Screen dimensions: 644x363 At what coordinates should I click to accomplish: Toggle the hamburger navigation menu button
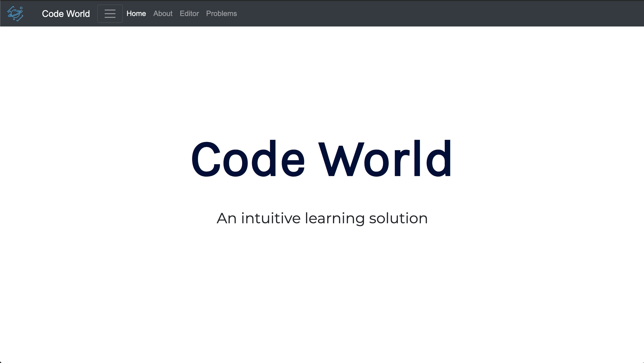(110, 13)
